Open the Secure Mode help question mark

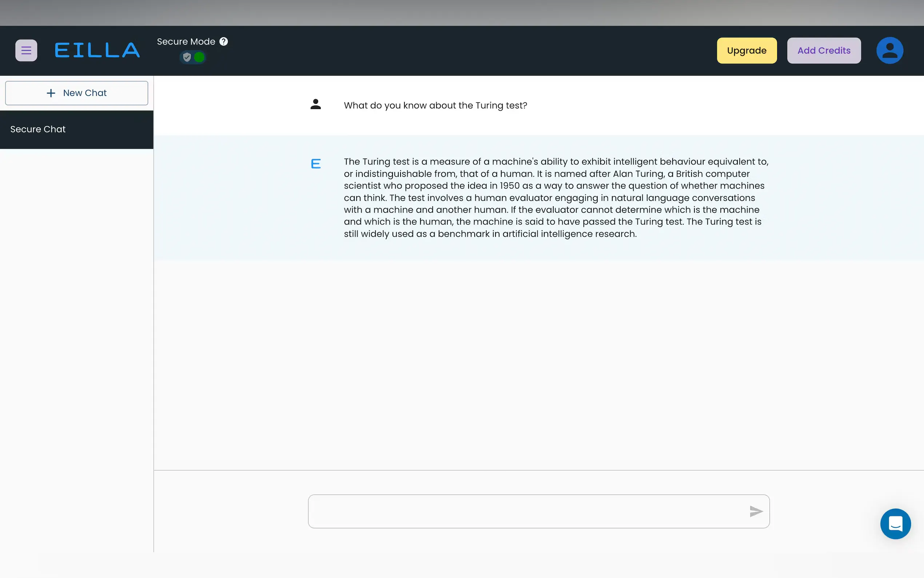pyautogui.click(x=224, y=41)
